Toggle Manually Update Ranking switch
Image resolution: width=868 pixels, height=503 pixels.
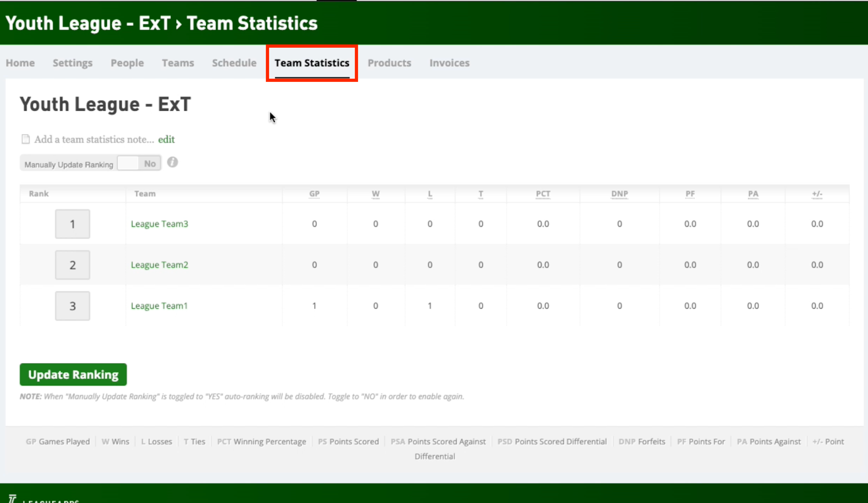[139, 163]
